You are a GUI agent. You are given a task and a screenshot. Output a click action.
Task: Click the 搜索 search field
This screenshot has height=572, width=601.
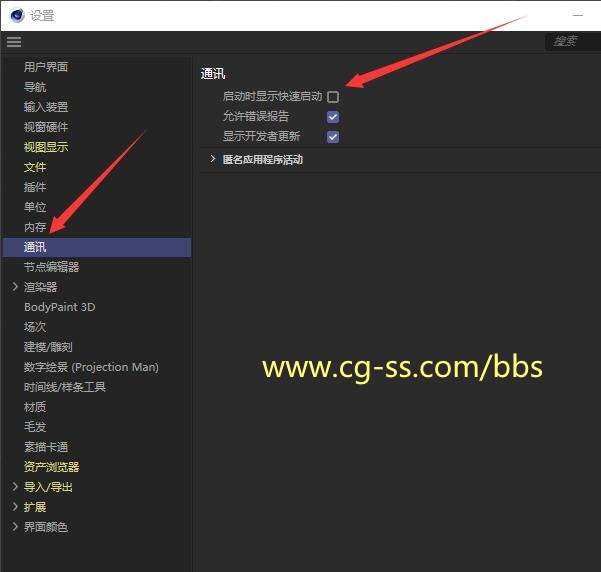pyautogui.click(x=573, y=41)
